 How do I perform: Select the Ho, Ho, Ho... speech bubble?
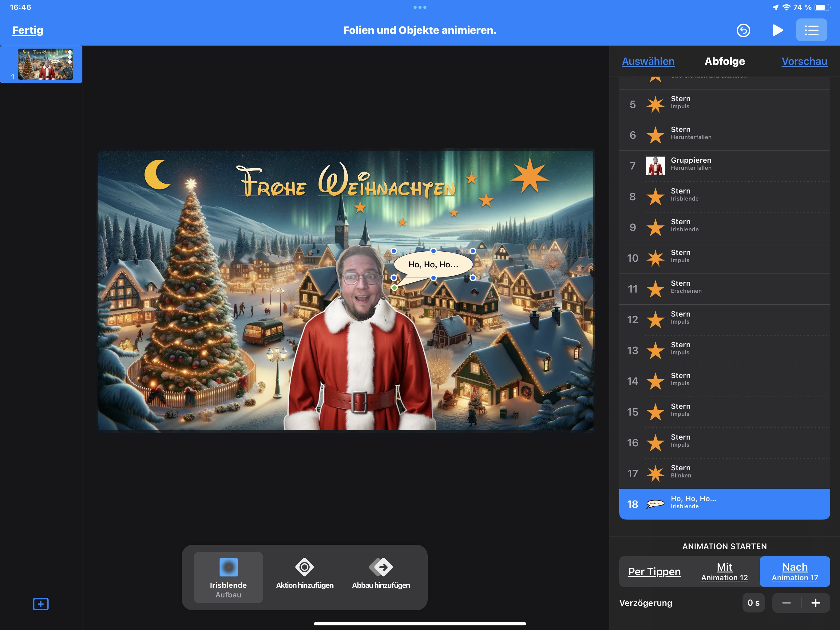[433, 265]
